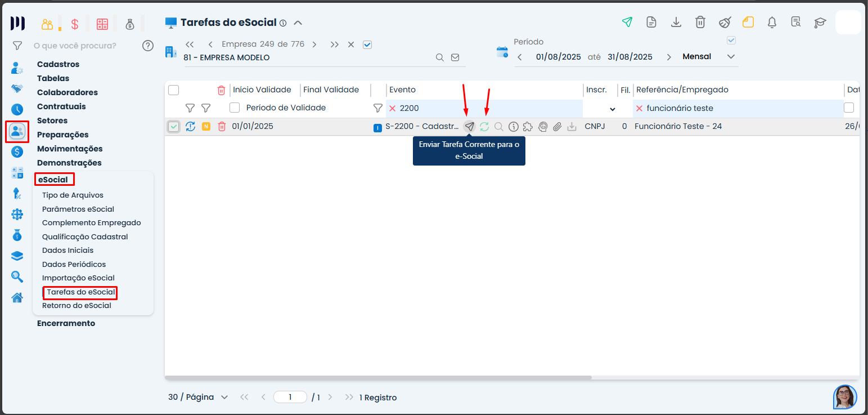This screenshot has height=415, width=868.
Task: Click the download icon in top toolbar
Action: (676, 23)
